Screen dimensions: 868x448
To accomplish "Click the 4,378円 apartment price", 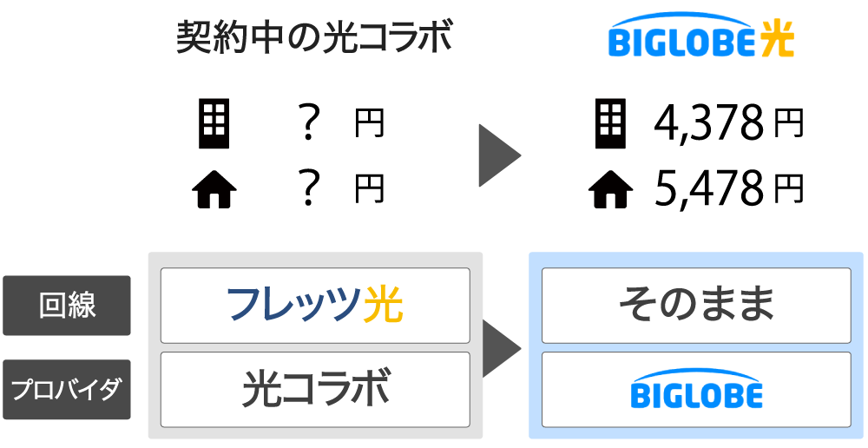I will 728,122.
